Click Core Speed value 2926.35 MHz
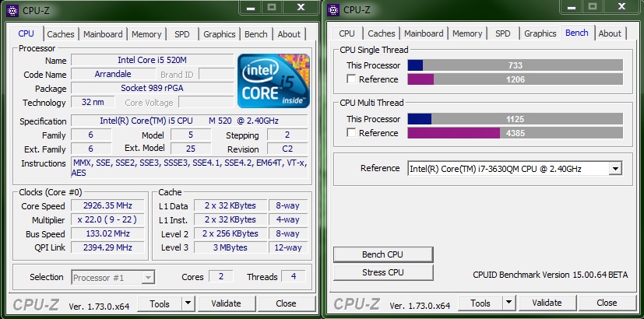 (107, 205)
